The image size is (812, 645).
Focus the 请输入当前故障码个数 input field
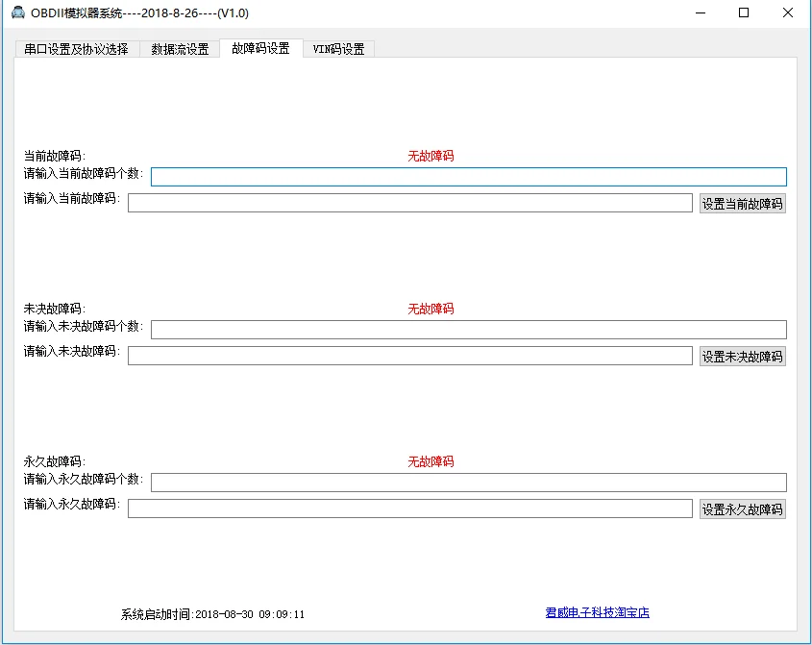[469, 177]
